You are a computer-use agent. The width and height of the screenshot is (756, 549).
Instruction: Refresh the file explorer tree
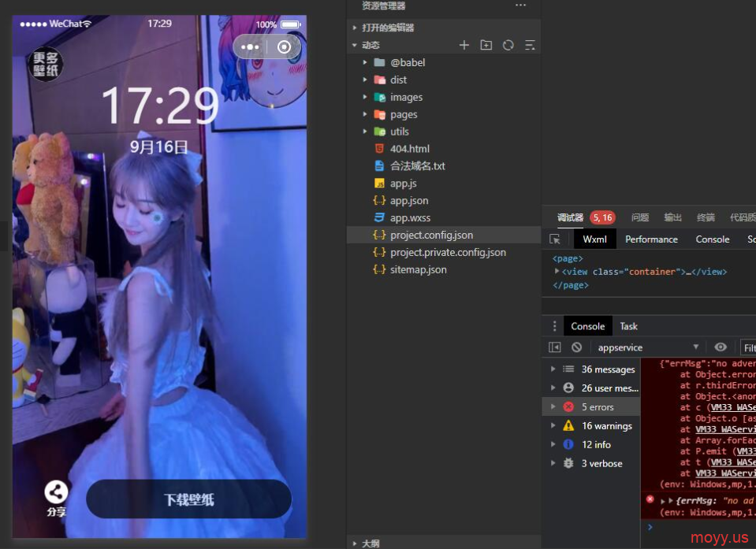(x=508, y=46)
